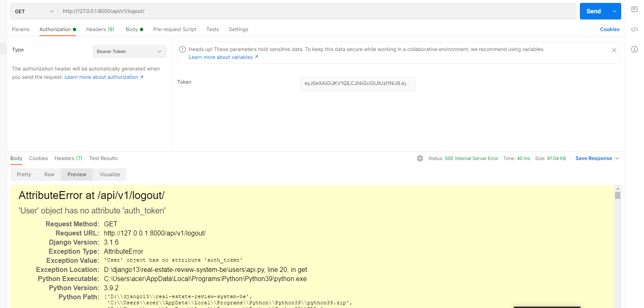
Task: Open the response Headers (7) tab
Action: pos(68,158)
